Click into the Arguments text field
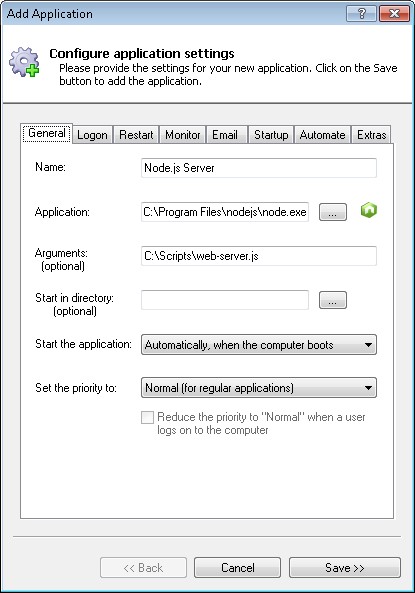 [259, 256]
